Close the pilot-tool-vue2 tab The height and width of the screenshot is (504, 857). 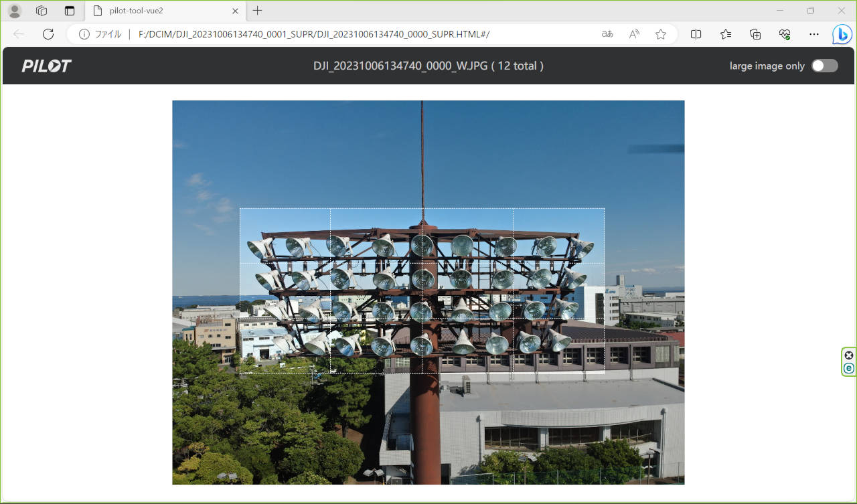235,11
